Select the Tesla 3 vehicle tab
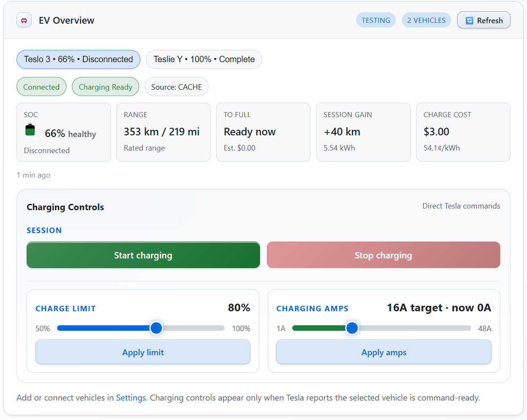Viewport: 527px width, 420px height. tap(78, 59)
